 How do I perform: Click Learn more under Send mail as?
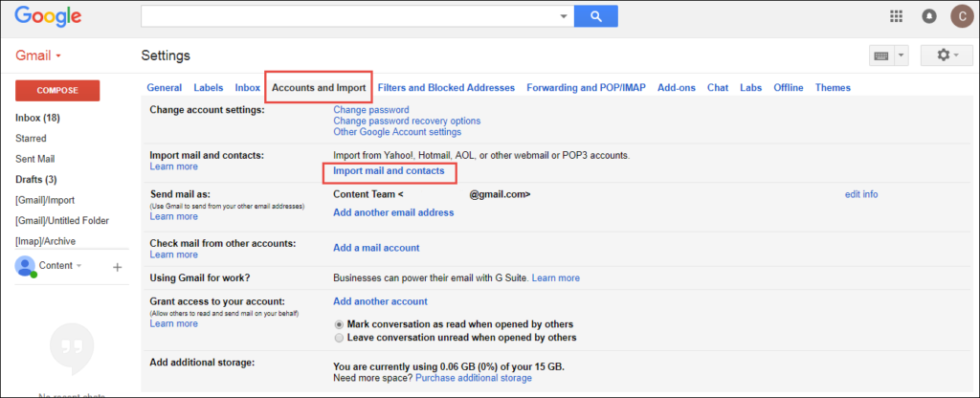174,217
